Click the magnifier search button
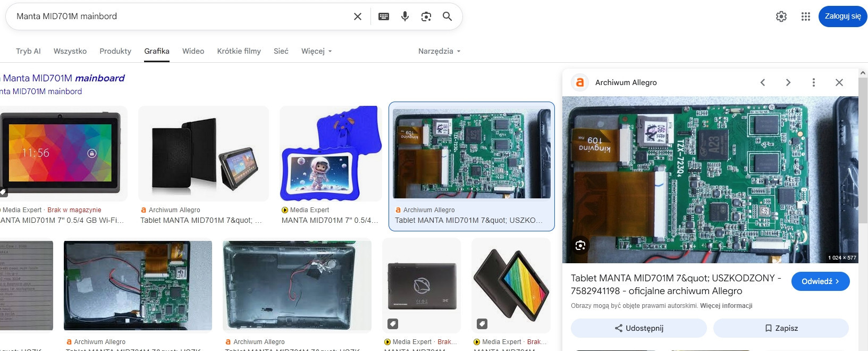This screenshot has width=868, height=351. [x=448, y=16]
